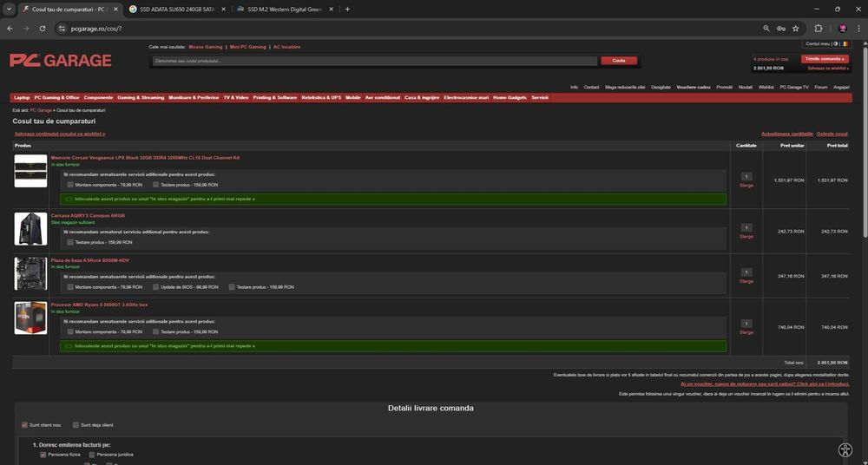
Task: Check 'Update de BIOS' for ASRock motherboard
Action: 156,287
